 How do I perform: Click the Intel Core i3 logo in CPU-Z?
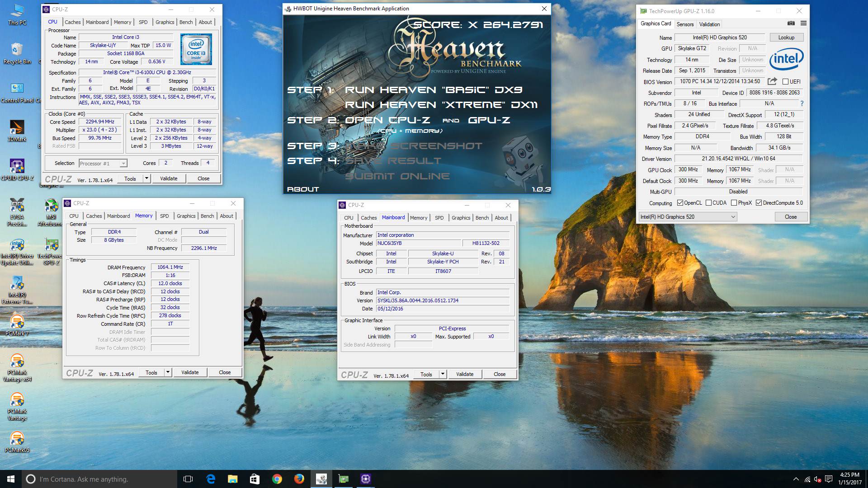[x=196, y=49]
